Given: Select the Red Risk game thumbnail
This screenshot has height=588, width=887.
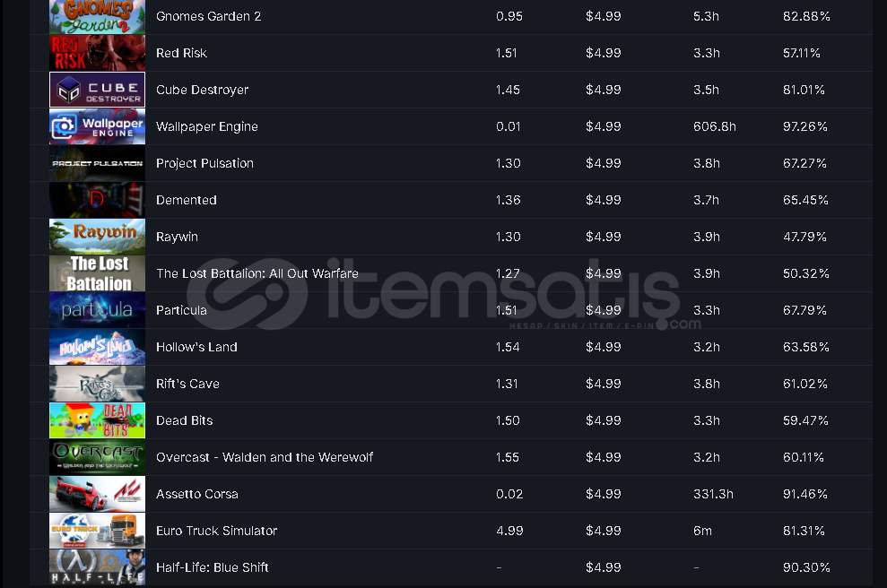Looking at the screenshot, I should pos(97,53).
